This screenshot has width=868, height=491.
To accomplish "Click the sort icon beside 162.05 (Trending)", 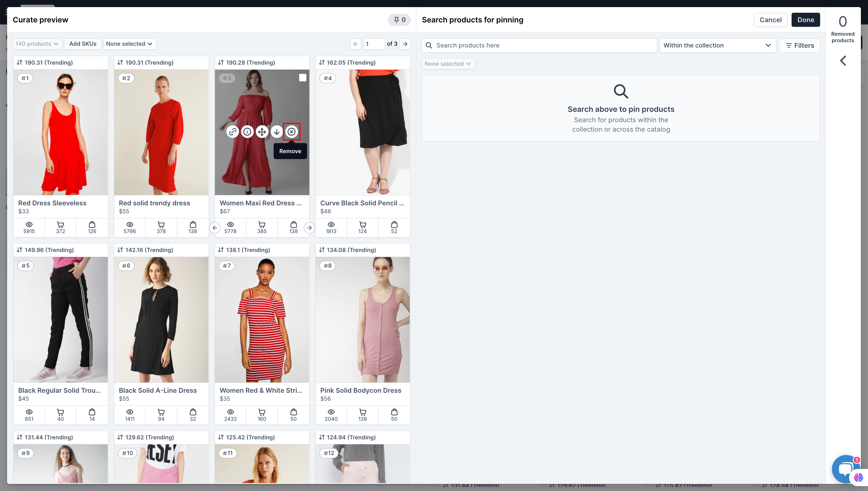I will pos(322,62).
